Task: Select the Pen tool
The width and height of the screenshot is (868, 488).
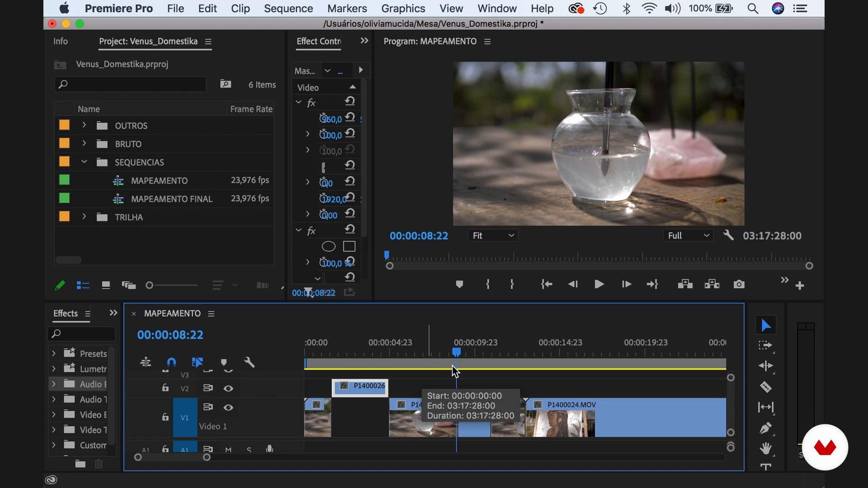Action: pos(765,427)
